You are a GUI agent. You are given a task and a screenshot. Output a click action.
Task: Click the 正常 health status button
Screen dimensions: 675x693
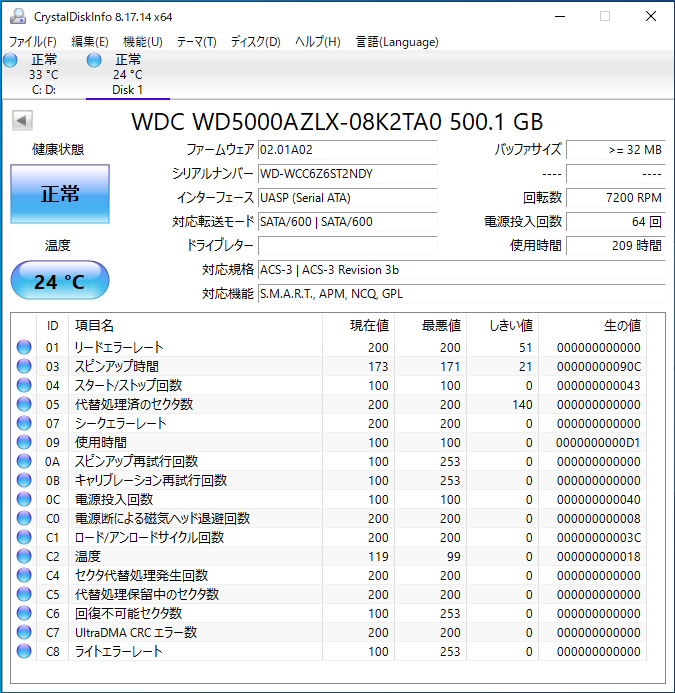(60, 194)
